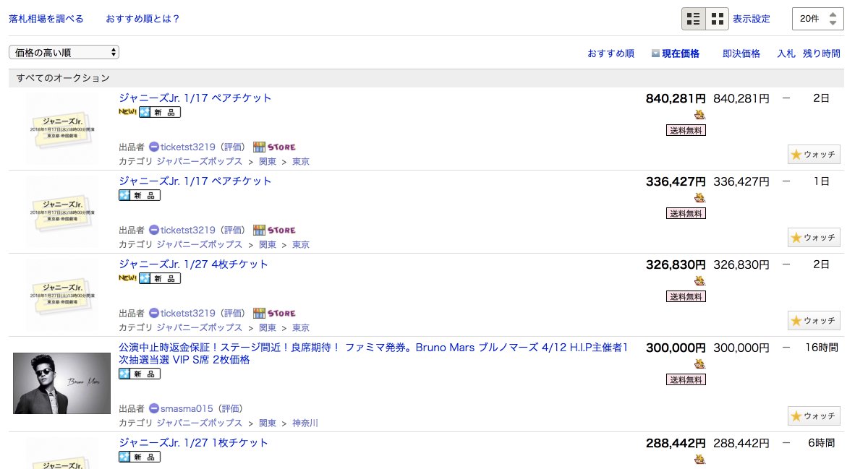Sort listings by 残り時間
The image size is (868, 469).
[x=821, y=53]
